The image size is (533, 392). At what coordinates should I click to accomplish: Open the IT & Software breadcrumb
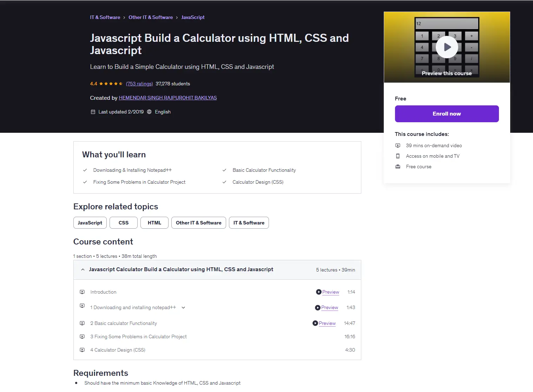tap(105, 17)
